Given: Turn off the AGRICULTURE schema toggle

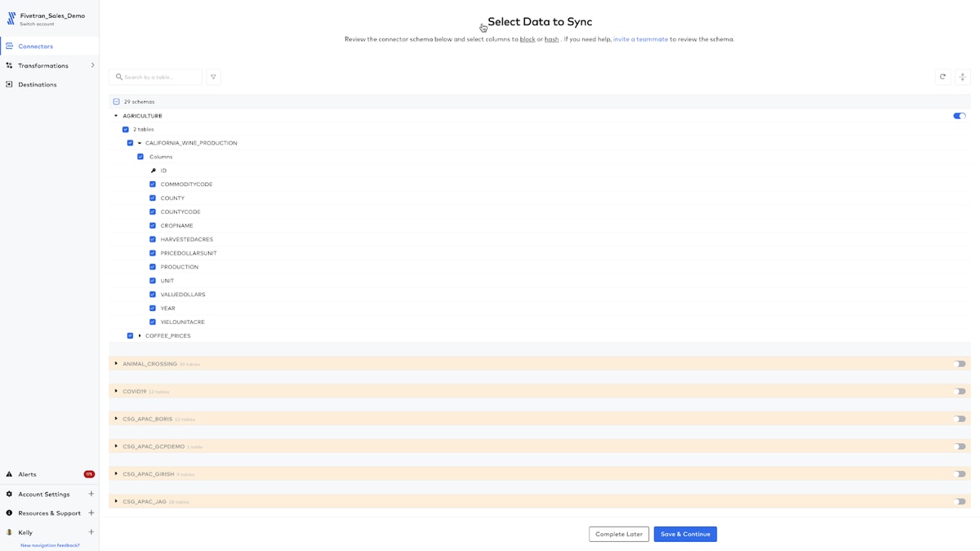Looking at the screenshot, I should coord(960,116).
